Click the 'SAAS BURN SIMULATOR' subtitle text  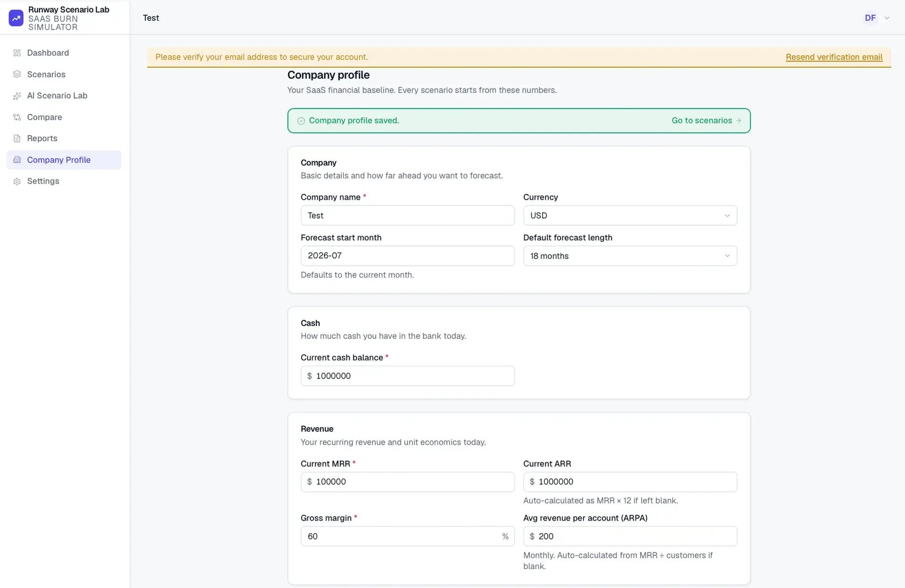pos(53,23)
